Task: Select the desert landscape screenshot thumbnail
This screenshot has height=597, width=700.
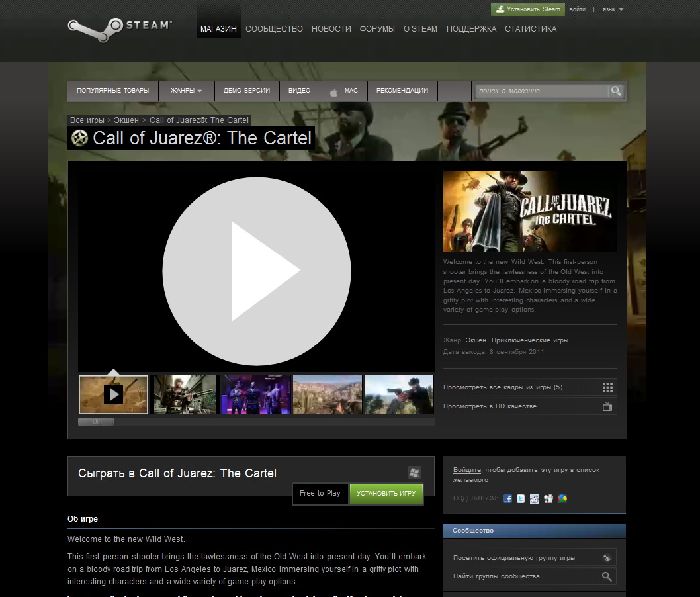Action: 328,394
